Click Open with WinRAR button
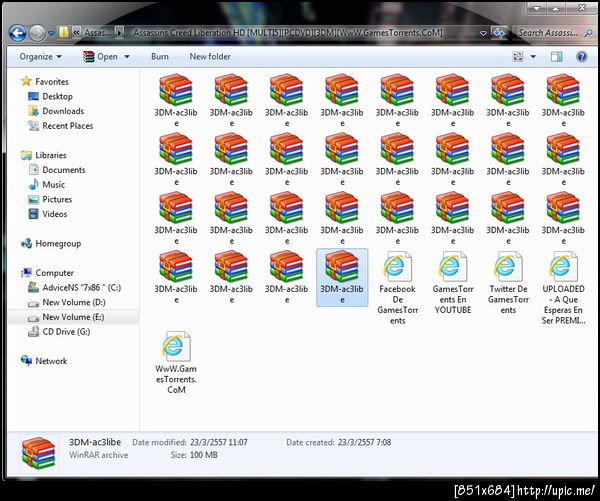Screen dimensions: 600x501 tap(100, 57)
